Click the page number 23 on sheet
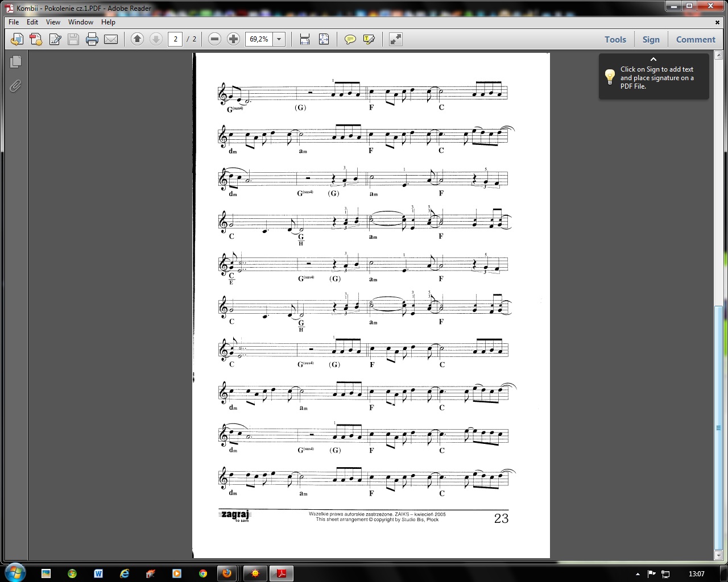Screen dimensions: 728x582 501,518
